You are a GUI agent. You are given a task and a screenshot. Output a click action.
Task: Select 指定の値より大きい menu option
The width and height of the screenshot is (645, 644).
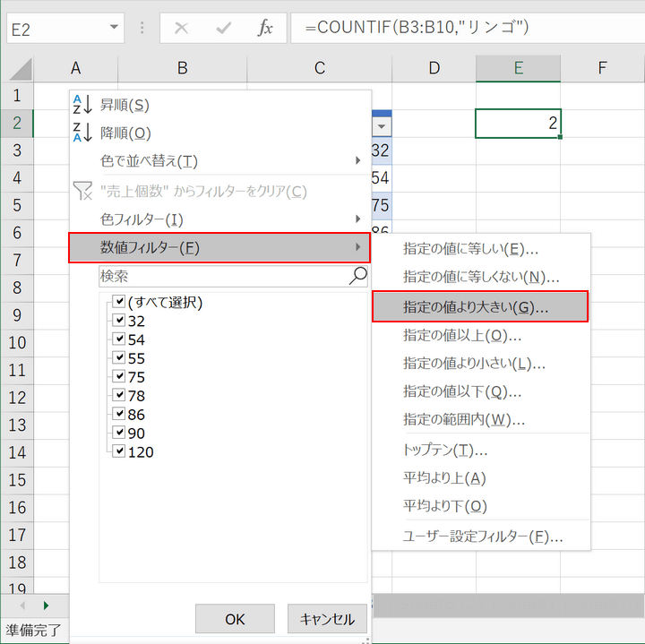[479, 306]
